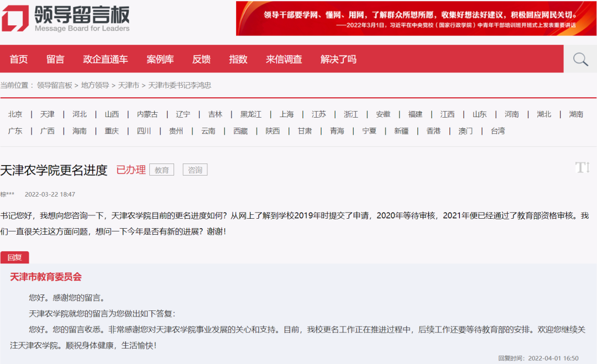
Task: Select 山西 in province list
Action: (112, 114)
